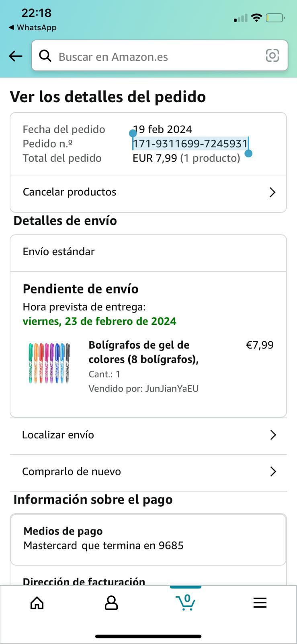The image size is (297, 644).
Task: Open the hamburger menu icon
Action: [260, 603]
